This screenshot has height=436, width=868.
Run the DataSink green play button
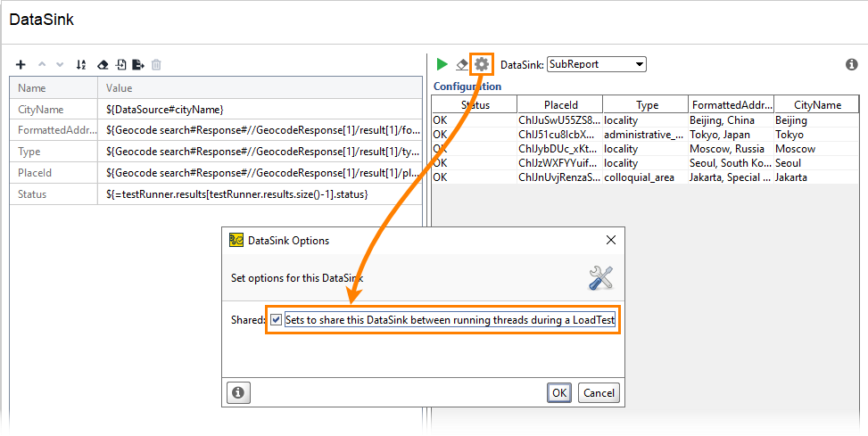click(442, 64)
